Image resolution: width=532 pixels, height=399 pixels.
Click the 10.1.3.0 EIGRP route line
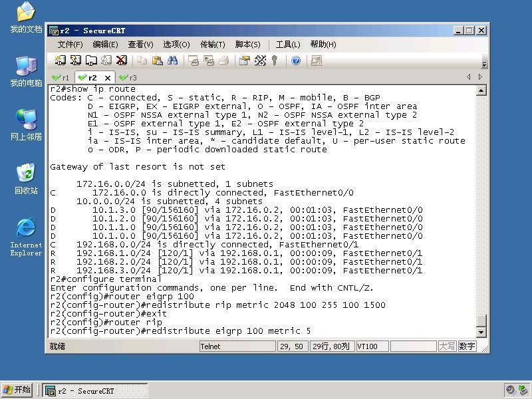236,210
